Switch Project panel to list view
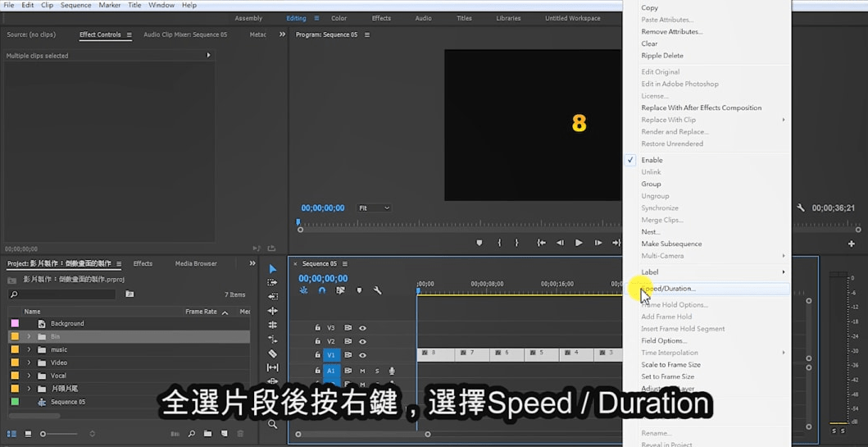 click(x=11, y=434)
